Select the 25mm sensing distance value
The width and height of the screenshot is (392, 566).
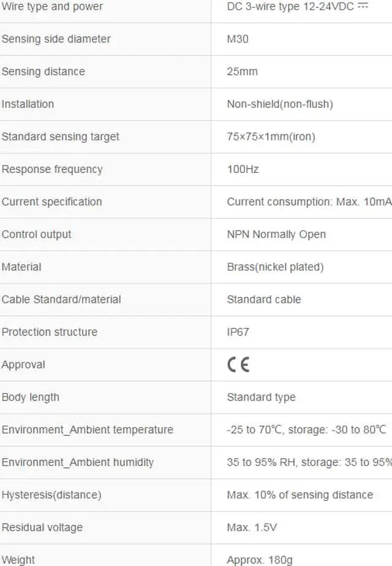point(242,72)
